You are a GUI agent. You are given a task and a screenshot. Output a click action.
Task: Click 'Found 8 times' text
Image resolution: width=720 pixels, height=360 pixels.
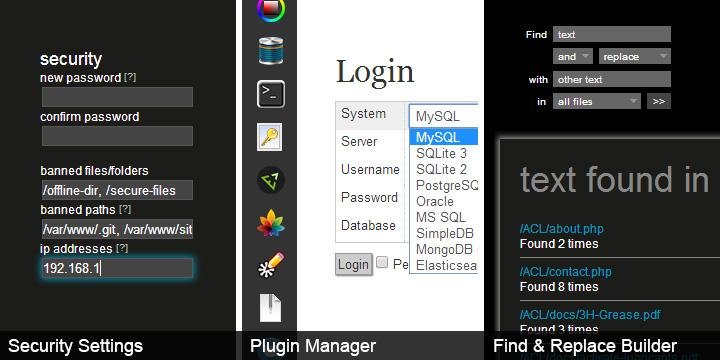(559, 287)
